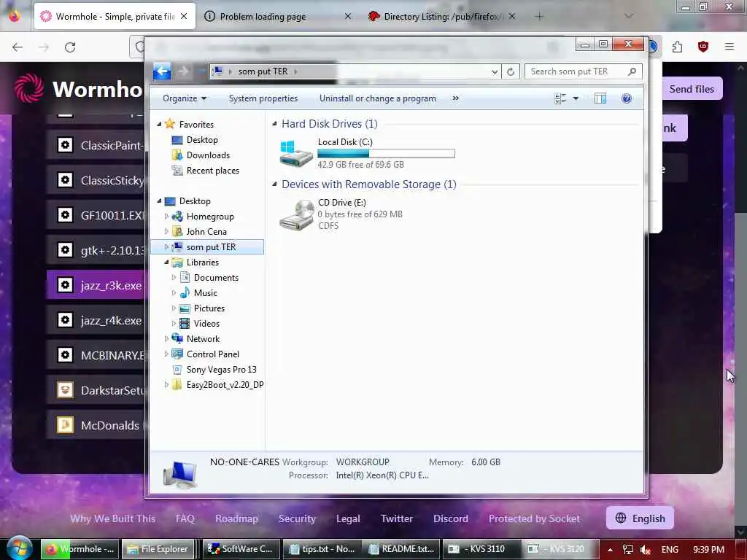
Task: Switch to tips.txt Notepad taskbar button
Action: pos(322,549)
